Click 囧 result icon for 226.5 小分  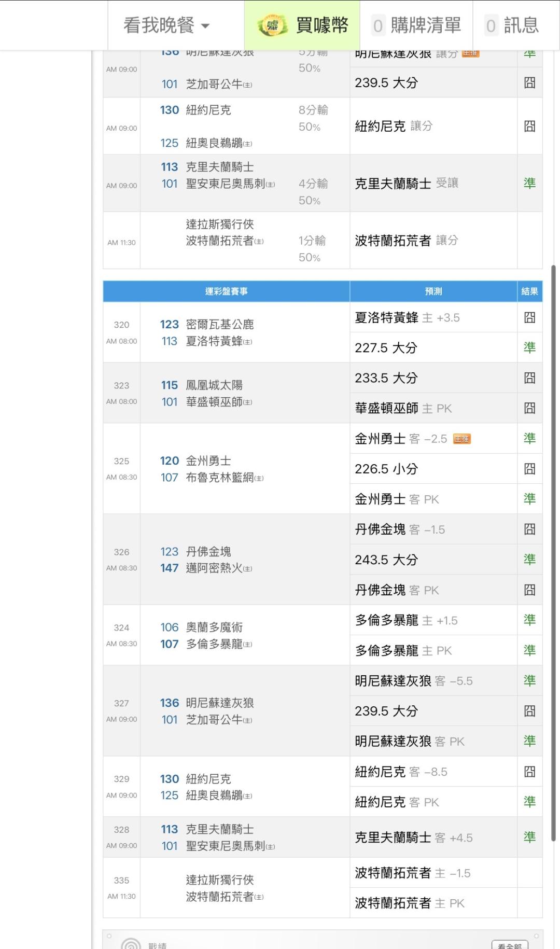click(x=529, y=469)
